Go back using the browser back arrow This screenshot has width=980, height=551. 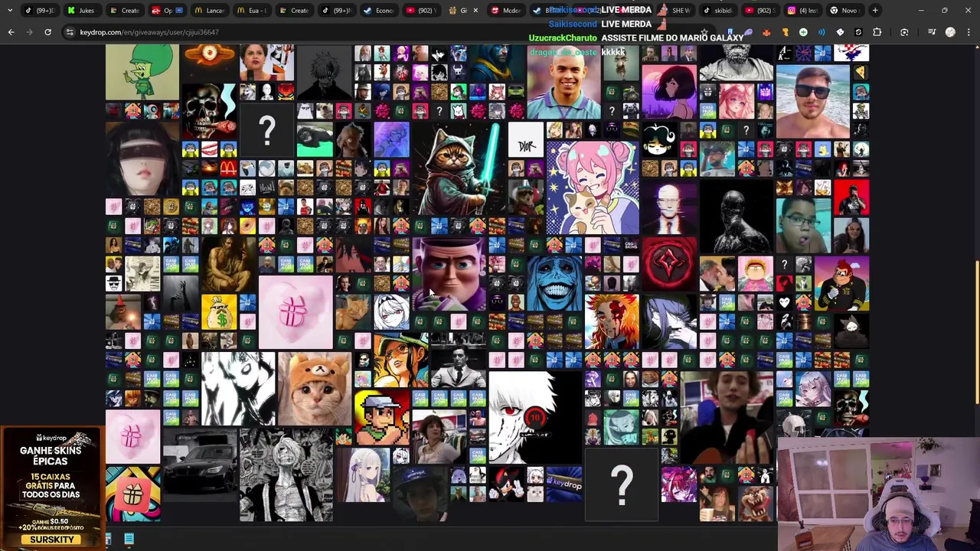pyautogui.click(x=11, y=32)
